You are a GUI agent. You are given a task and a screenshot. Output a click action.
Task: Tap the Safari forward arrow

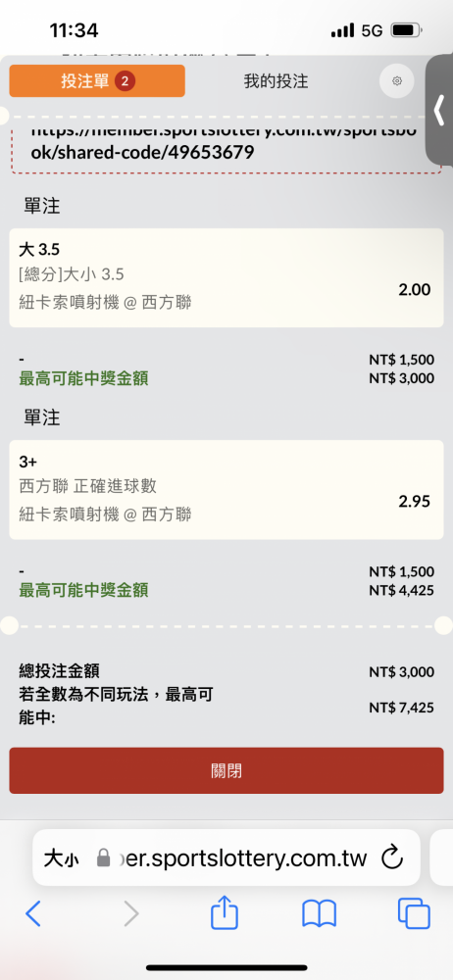pyautogui.click(x=130, y=914)
